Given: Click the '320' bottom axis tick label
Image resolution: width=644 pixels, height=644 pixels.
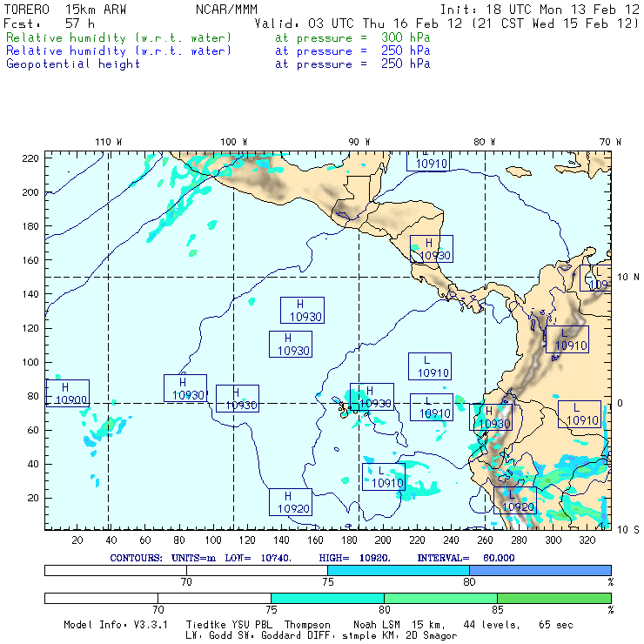Looking at the screenshot, I should (x=587, y=540).
